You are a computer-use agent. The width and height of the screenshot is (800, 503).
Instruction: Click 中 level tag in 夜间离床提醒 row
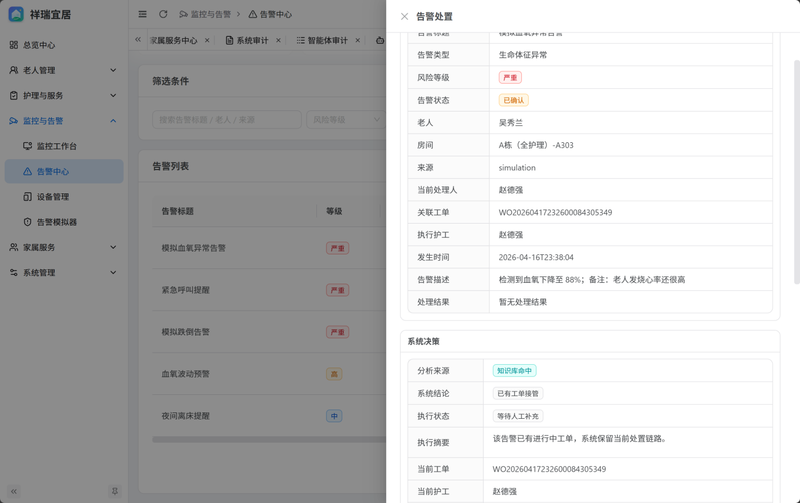click(334, 416)
